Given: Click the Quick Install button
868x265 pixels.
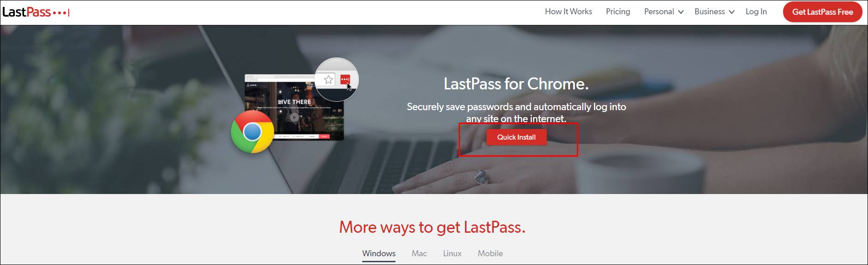Looking at the screenshot, I should coord(516,137).
